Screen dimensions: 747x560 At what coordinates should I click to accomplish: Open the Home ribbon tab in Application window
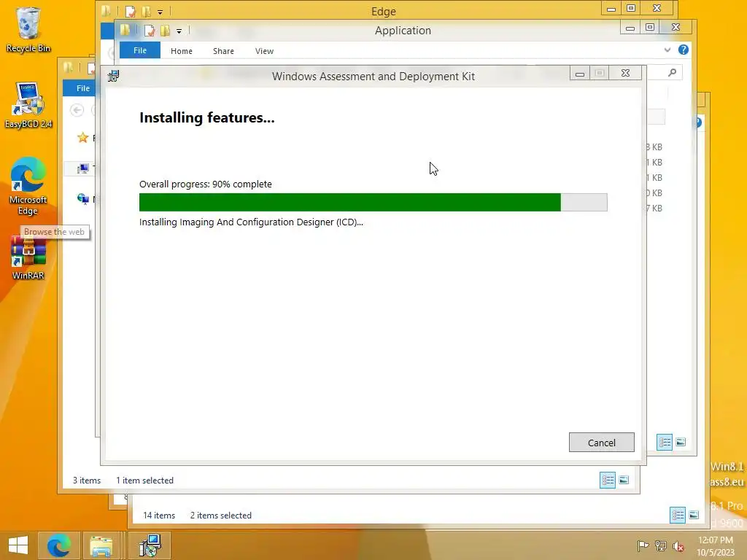182,51
